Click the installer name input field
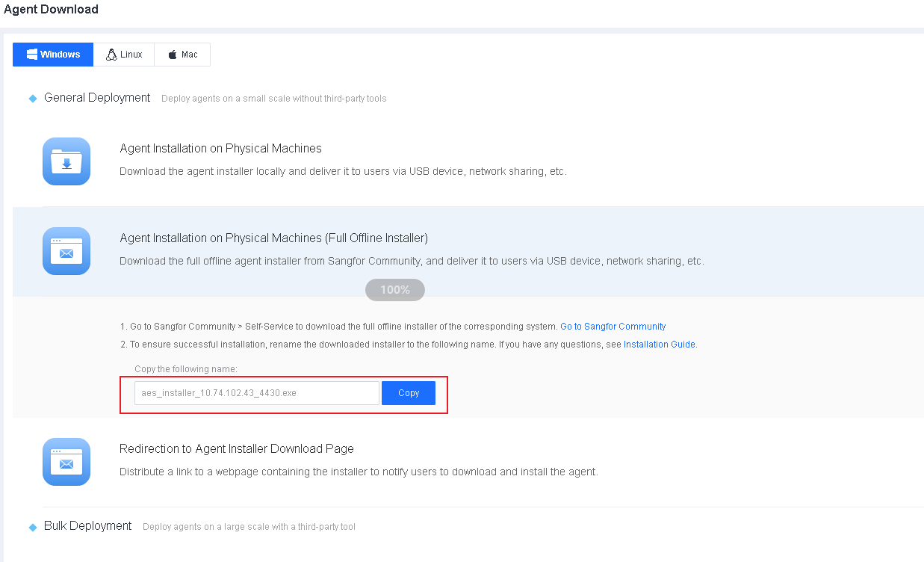924x562 pixels. pyautogui.click(x=256, y=393)
